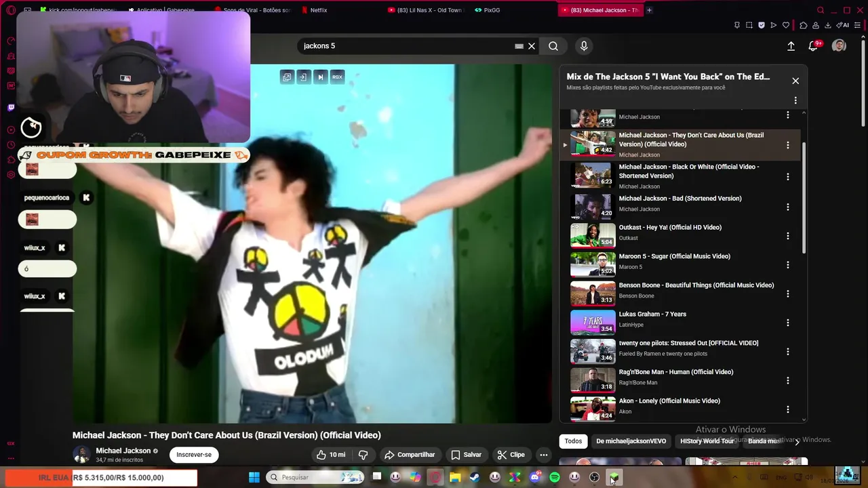
Task: Open the ad blocker shield icon
Action: coord(762,25)
